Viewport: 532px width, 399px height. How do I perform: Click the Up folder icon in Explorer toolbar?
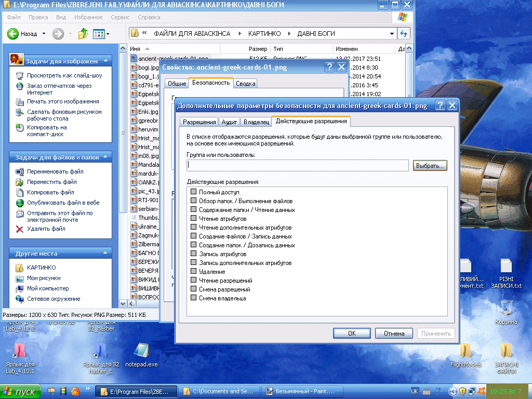83,34
